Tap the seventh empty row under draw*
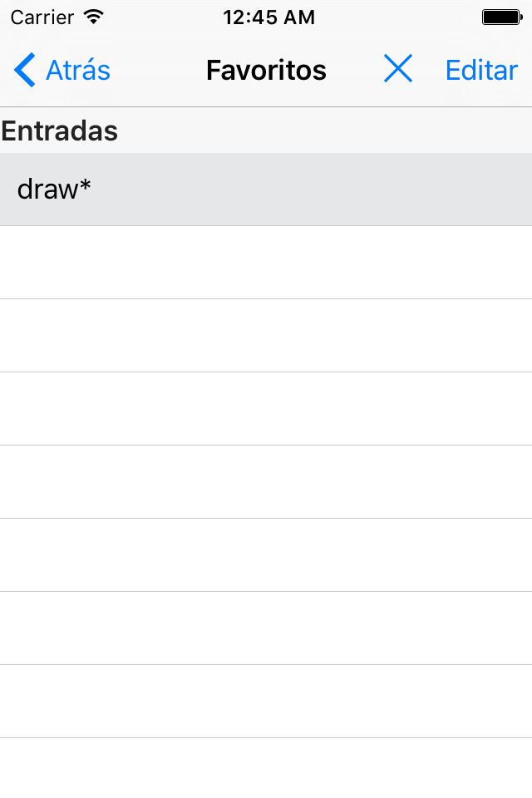Viewport: 532px width, 798px height. click(266, 702)
